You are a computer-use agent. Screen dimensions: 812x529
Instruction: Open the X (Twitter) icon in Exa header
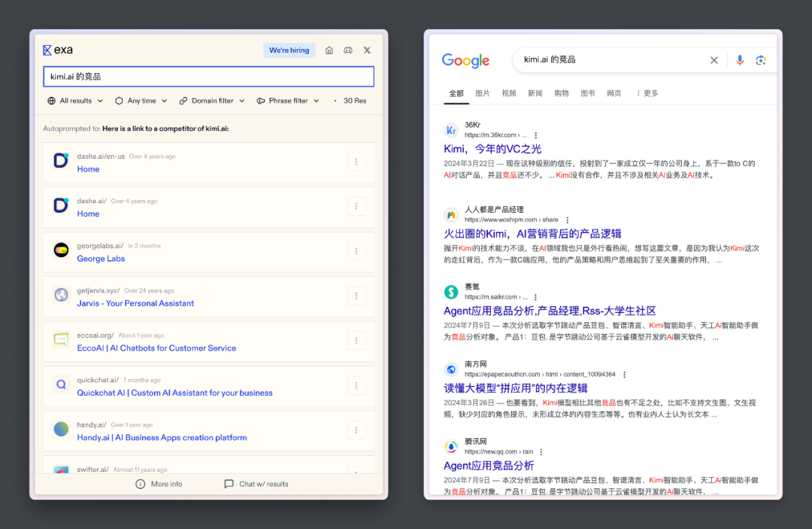(367, 50)
